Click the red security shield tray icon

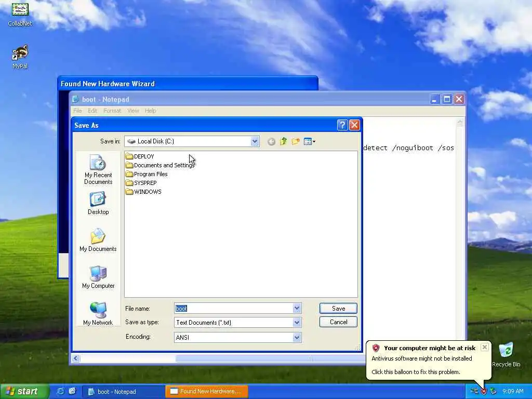pos(484,391)
